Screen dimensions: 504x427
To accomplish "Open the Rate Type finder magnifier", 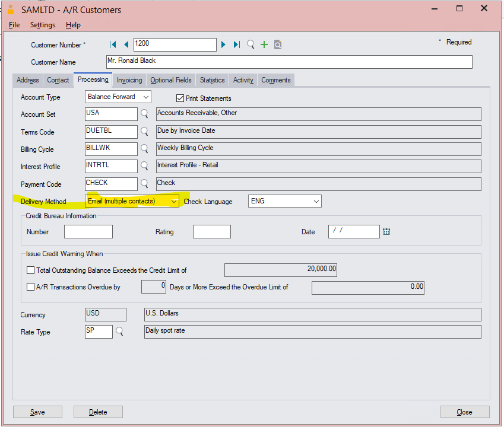I will coord(119,332).
